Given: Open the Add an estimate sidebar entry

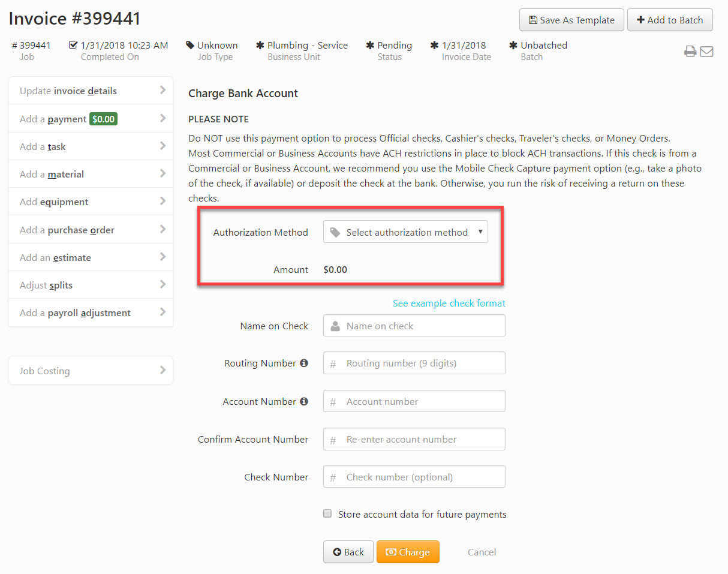Looking at the screenshot, I should 90,257.
